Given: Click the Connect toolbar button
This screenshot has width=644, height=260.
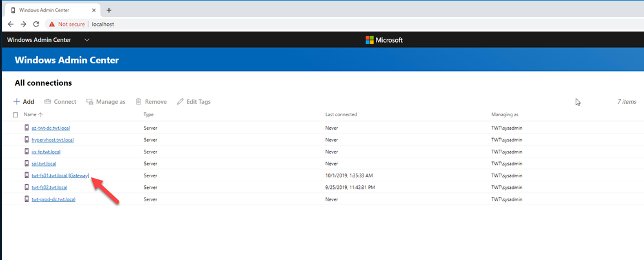Looking at the screenshot, I should tap(61, 101).
